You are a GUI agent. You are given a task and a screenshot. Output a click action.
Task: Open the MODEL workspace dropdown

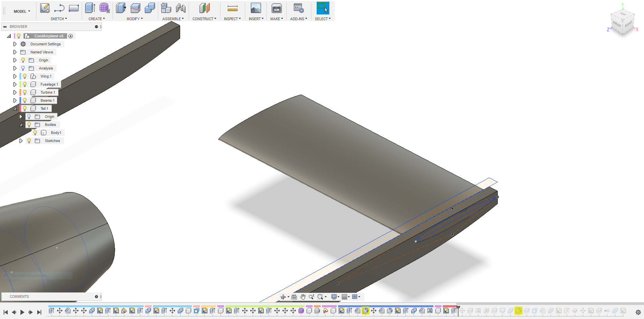click(x=22, y=11)
